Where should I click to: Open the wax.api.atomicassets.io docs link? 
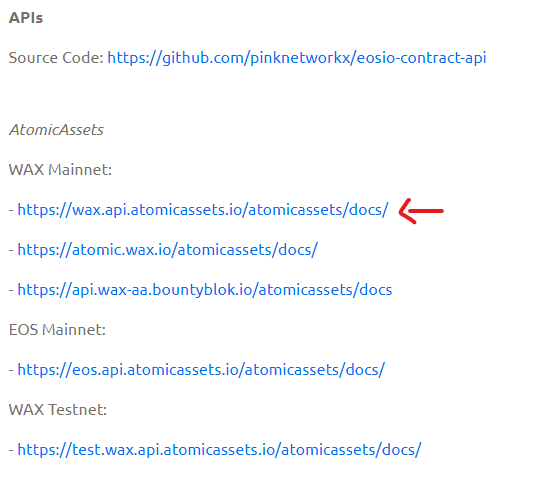pos(203,210)
